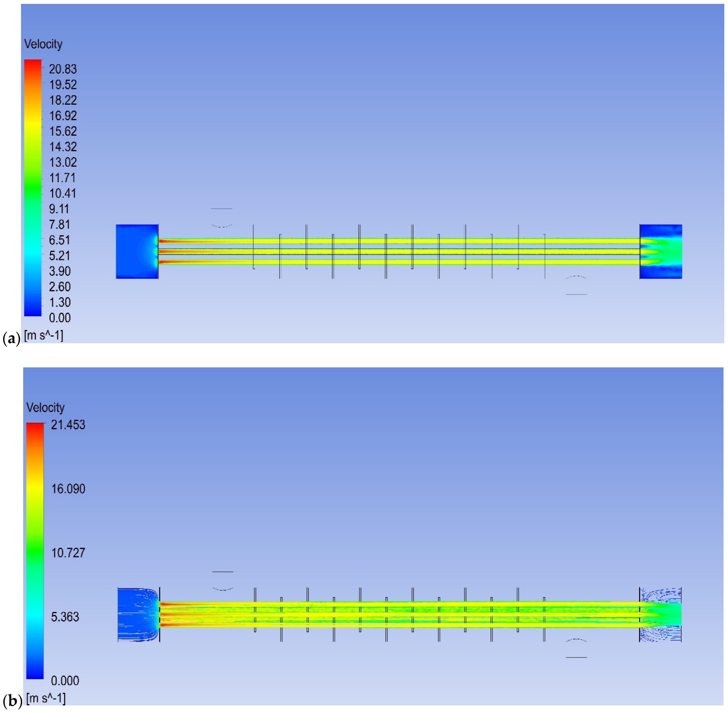The width and height of the screenshot is (728, 712).
Task: Click the top plot's velocity color bar
Action: 33,188
